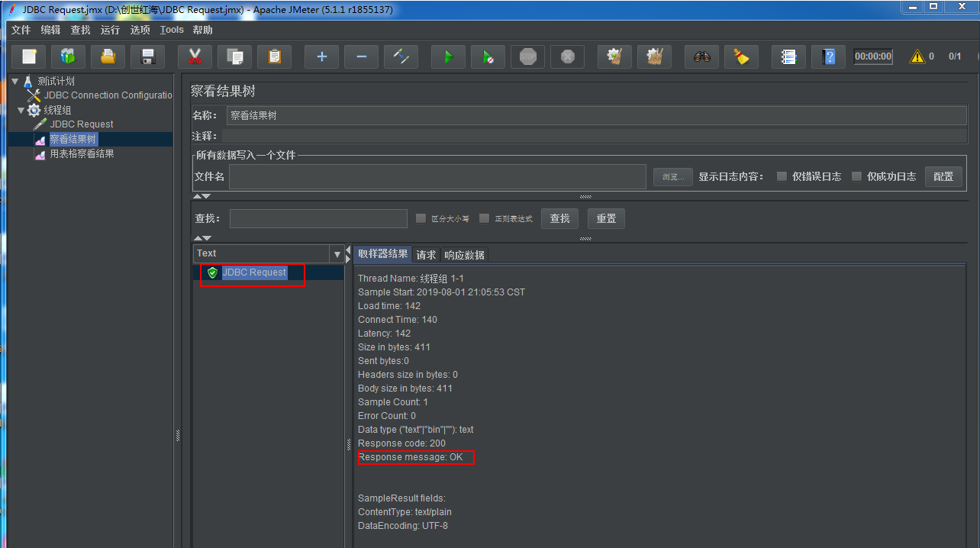Click the Save floppy disk icon

(x=148, y=56)
